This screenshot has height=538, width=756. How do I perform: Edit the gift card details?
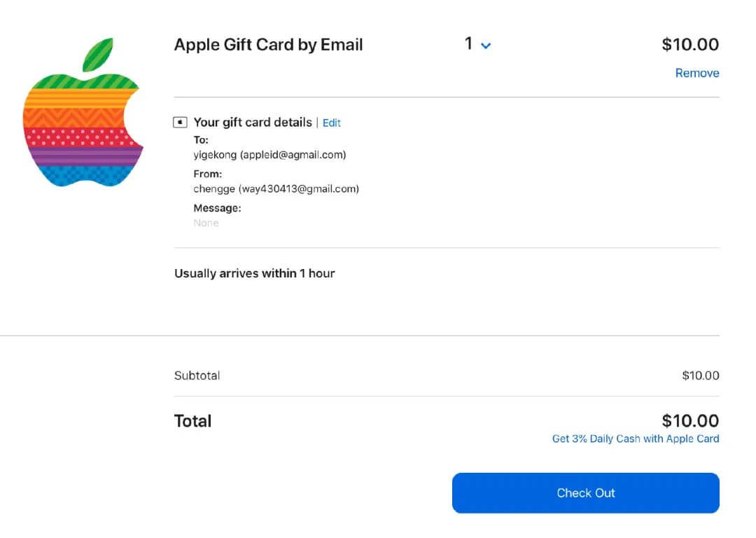332,123
